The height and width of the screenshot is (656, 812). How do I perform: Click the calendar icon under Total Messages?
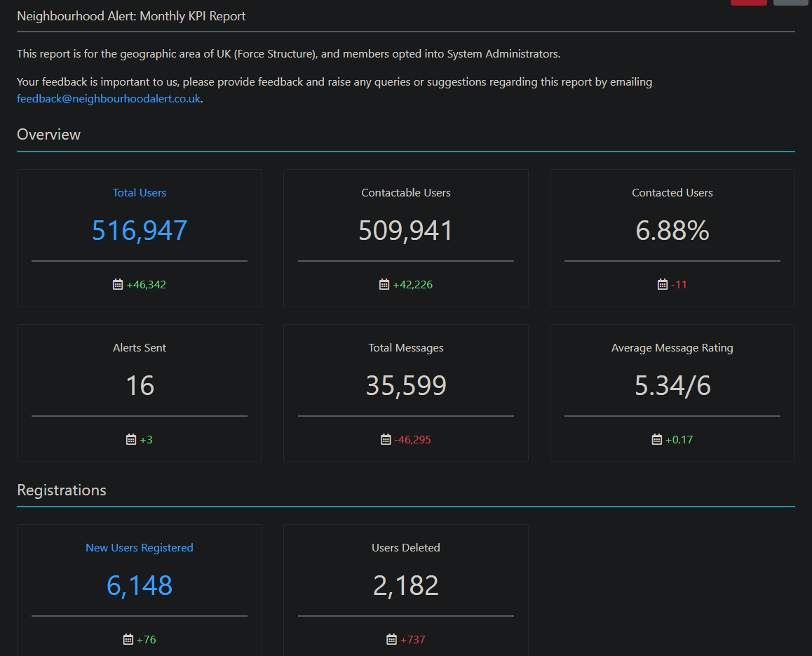coord(386,440)
